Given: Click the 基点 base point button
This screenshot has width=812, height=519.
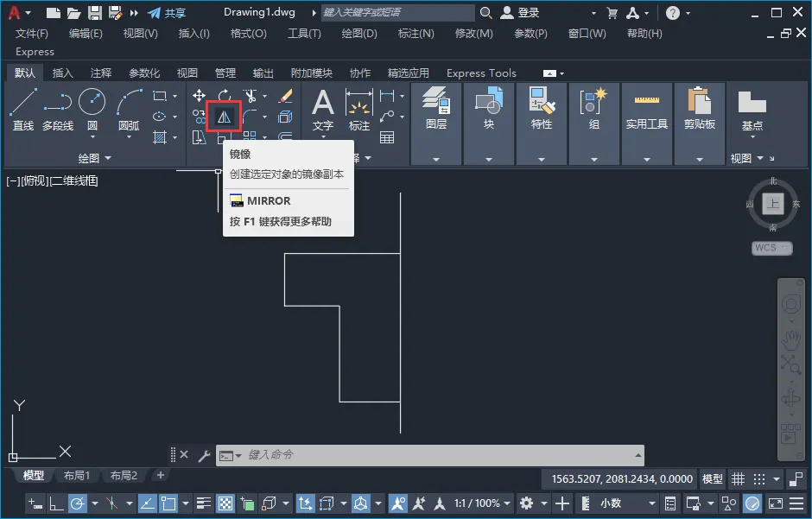Looking at the screenshot, I should [x=752, y=111].
